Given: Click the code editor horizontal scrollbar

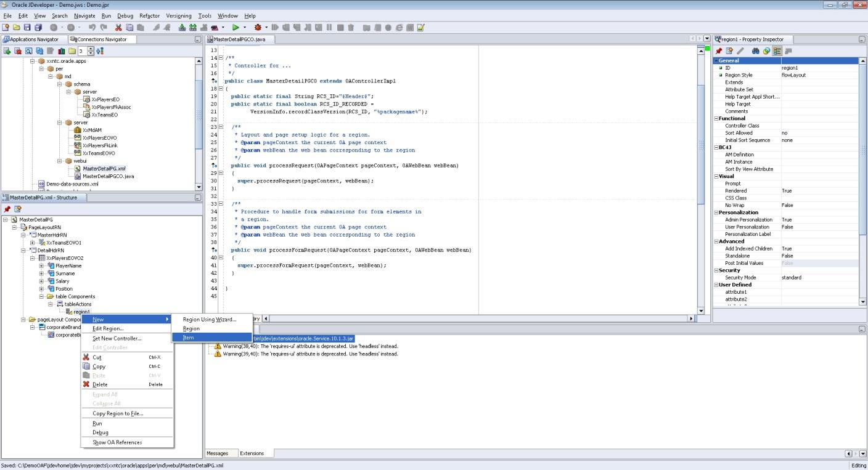Looking at the screenshot, I should pos(478,318).
